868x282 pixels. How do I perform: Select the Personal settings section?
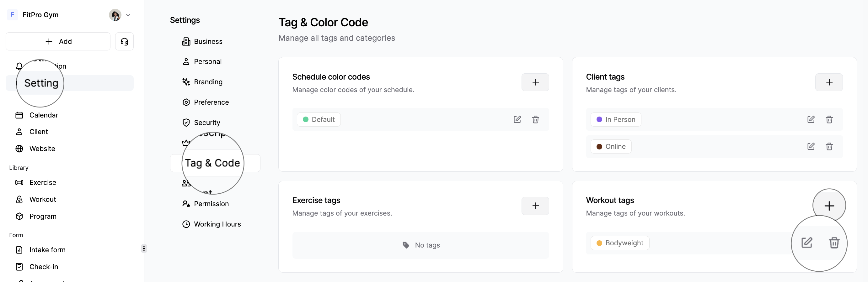coord(207,61)
